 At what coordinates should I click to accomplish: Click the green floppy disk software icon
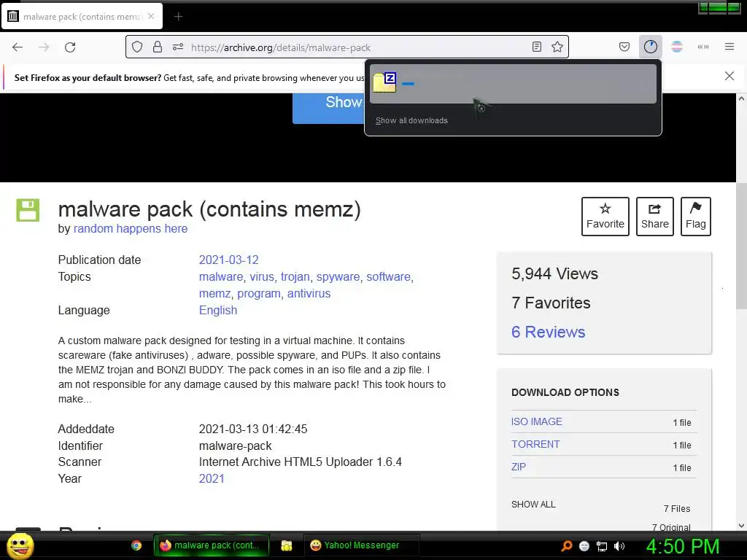point(28,210)
